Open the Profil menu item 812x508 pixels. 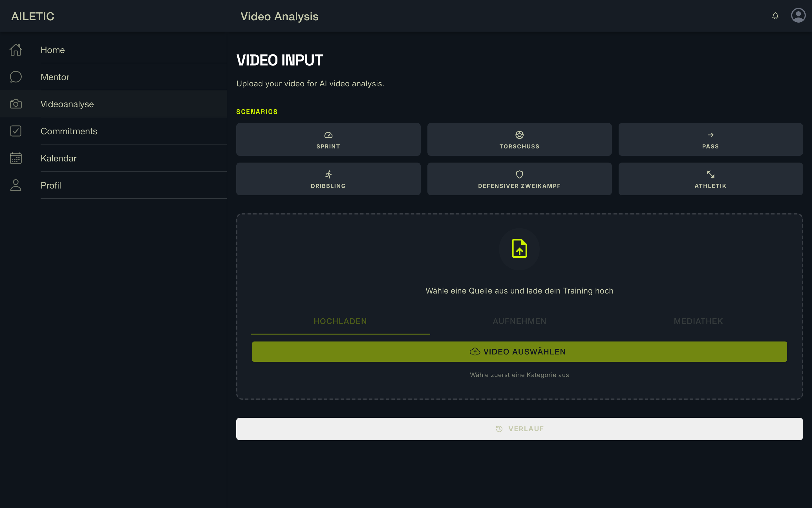pos(113,185)
